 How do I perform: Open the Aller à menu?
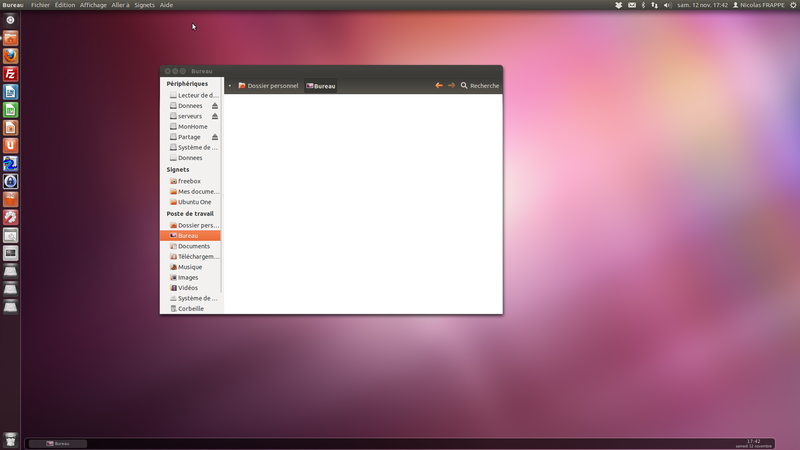tap(120, 5)
